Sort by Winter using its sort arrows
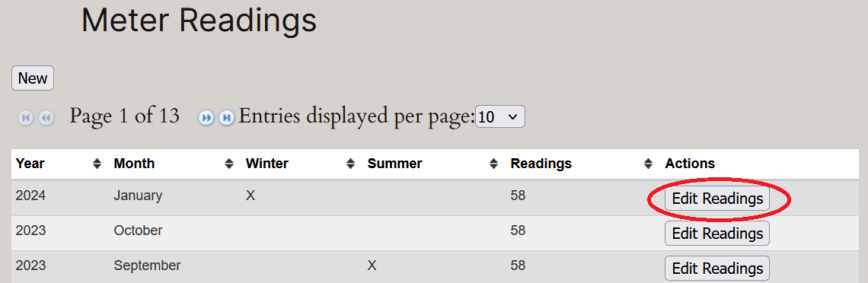The height and width of the screenshot is (283, 868). [x=350, y=164]
